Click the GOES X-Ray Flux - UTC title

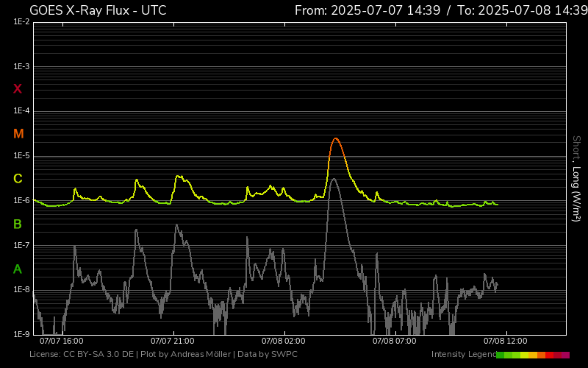click(x=98, y=10)
